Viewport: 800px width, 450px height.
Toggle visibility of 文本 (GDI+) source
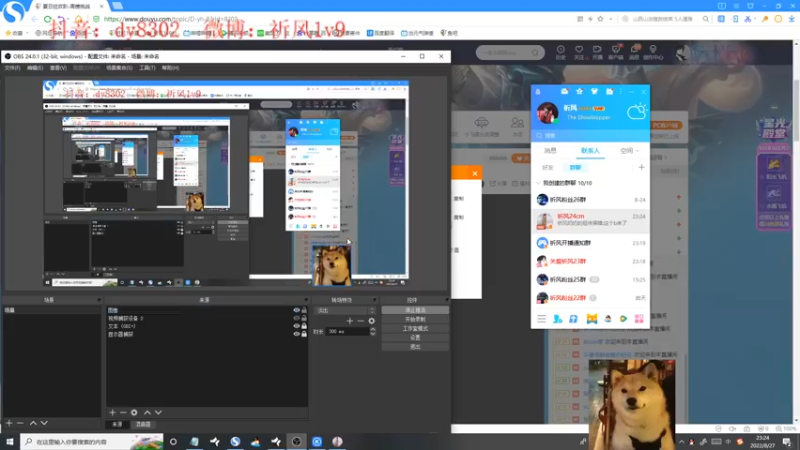pos(296,326)
